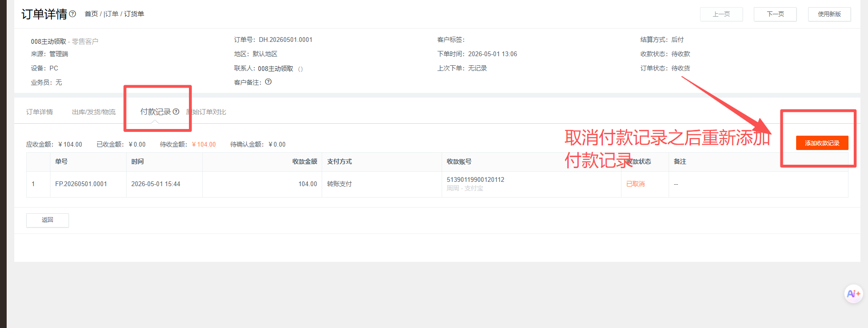Select 收款状态 value 待收款

(x=681, y=54)
